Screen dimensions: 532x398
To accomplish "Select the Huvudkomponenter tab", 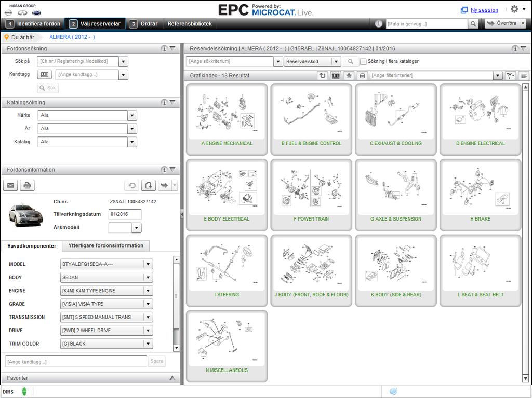I will point(32,246).
